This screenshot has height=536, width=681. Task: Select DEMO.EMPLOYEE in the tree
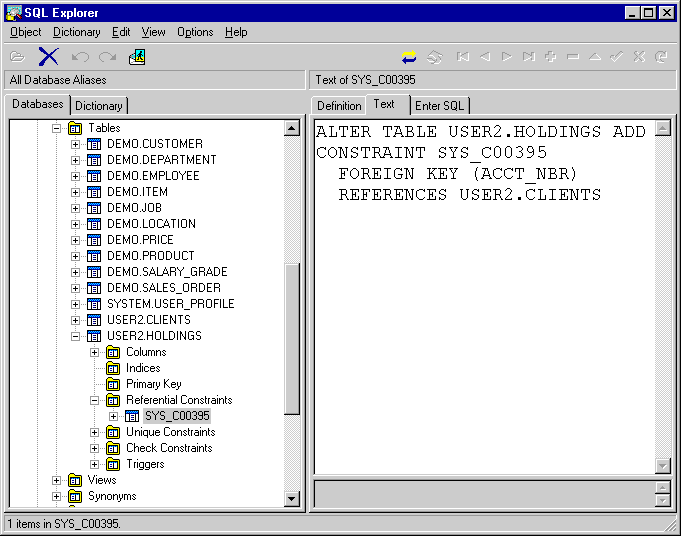tap(153, 176)
